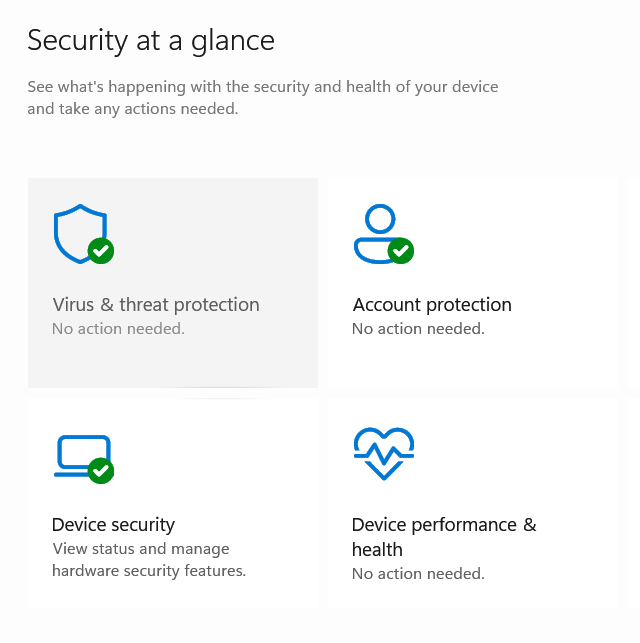This screenshot has height=643, width=640.
Task: Click 'No action needed' under Device performance & health
Action: pos(418,574)
